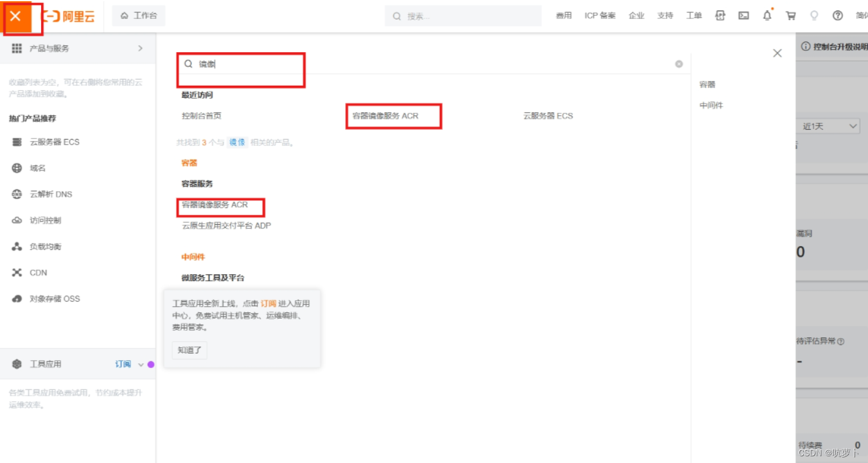Open the CloudShell terminal icon

click(x=743, y=15)
